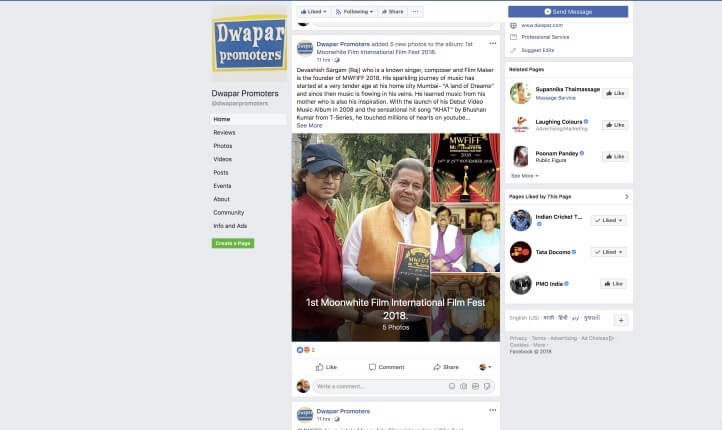Image resolution: width=722 pixels, height=430 pixels.
Task: Like the Supannika Thaimassage page
Action: [615, 93]
